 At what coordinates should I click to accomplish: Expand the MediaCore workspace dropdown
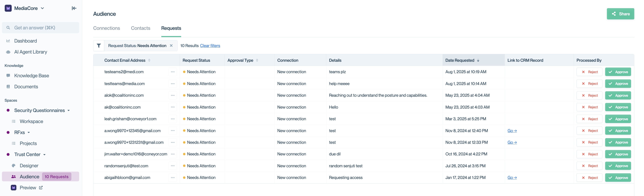point(42,8)
